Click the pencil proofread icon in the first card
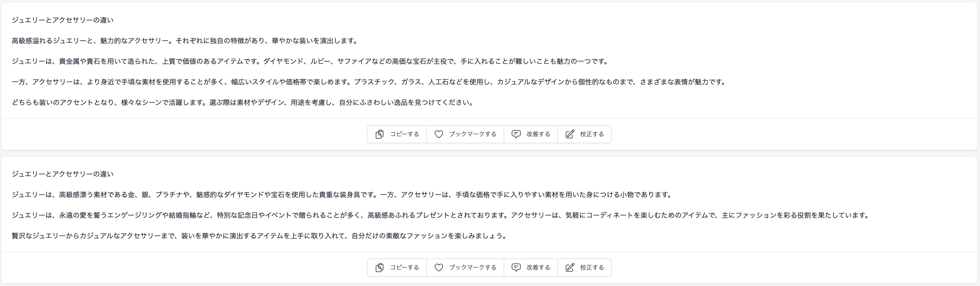The image size is (980, 286). [x=569, y=134]
